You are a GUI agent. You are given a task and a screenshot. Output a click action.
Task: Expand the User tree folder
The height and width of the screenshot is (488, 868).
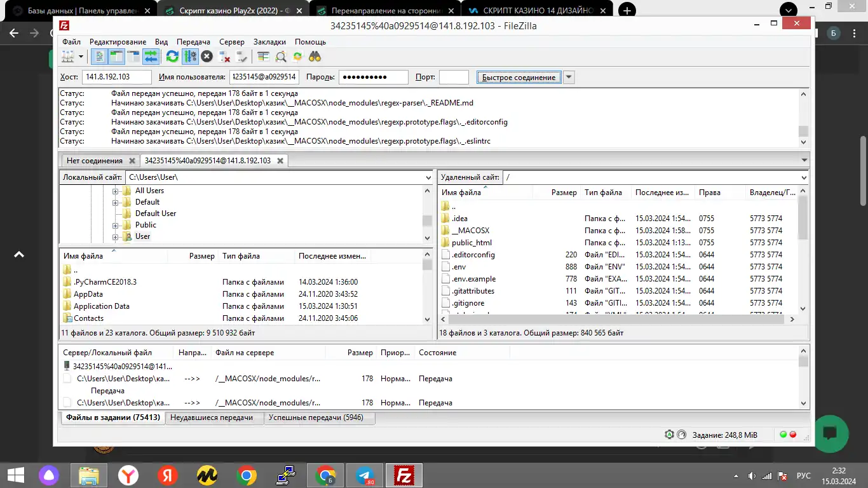[x=116, y=237]
